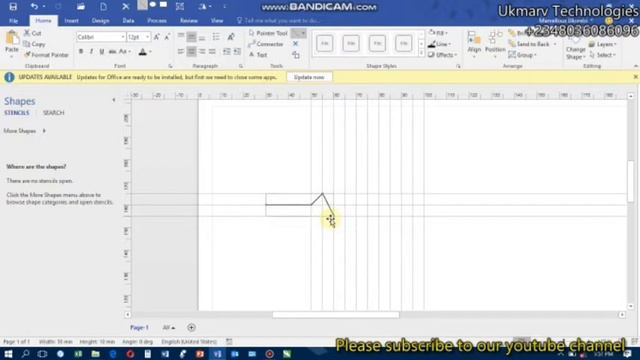Viewport: 640px width, 360px height.
Task: Apply the first shape style thumbnail
Action: click(x=325, y=44)
